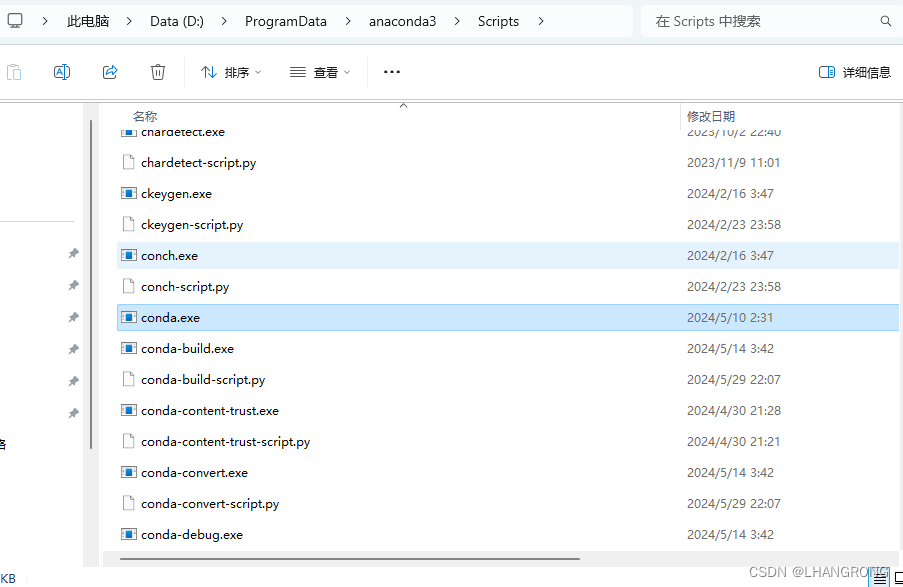Select the file name conda.exe

pyautogui.click(x=170, y=318)
